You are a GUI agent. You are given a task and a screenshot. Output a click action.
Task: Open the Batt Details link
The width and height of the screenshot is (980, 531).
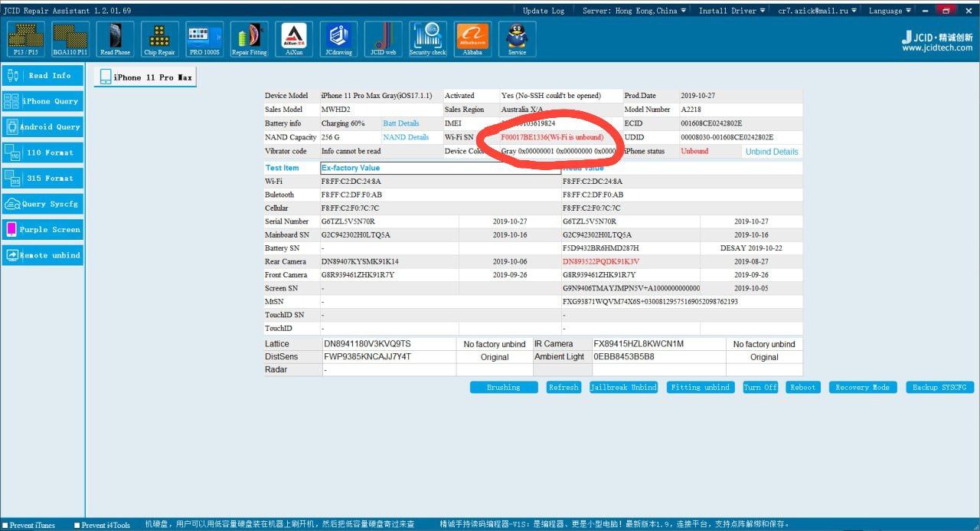401,123
